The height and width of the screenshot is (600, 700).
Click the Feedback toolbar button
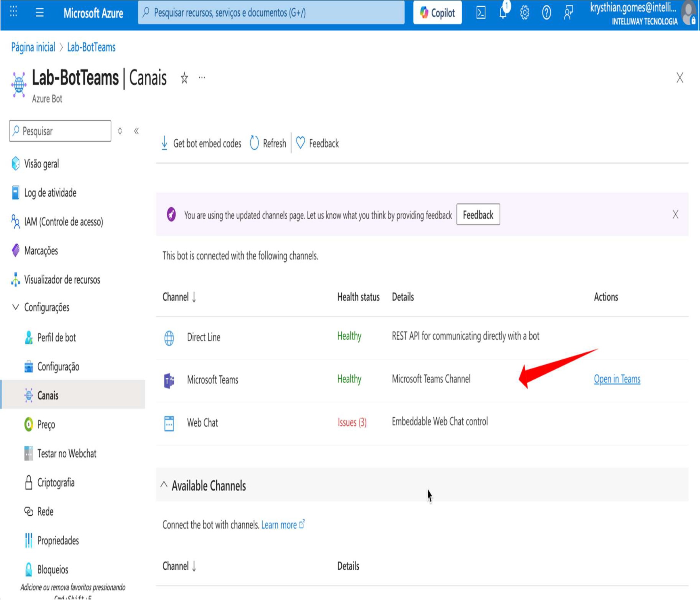click(x=317, y=143)
